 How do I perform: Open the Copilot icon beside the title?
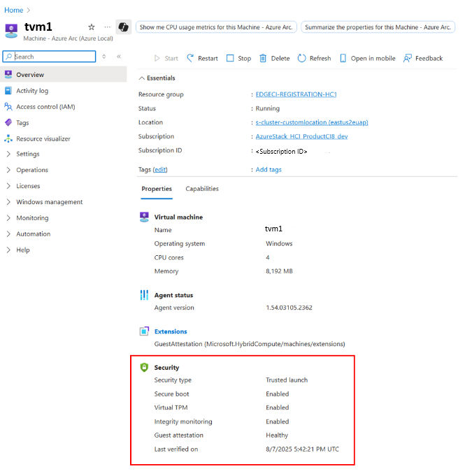pyautogui.click(x=124, y=27)
